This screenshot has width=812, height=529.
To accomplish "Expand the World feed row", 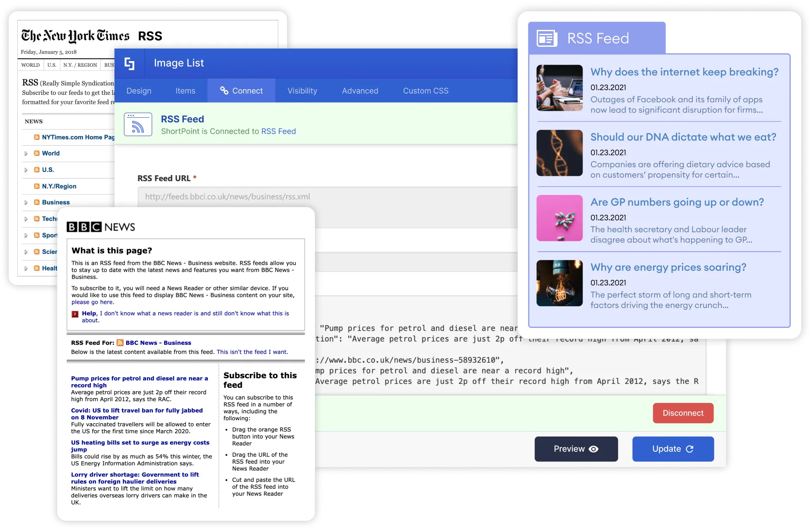I will tap(26, 153).
